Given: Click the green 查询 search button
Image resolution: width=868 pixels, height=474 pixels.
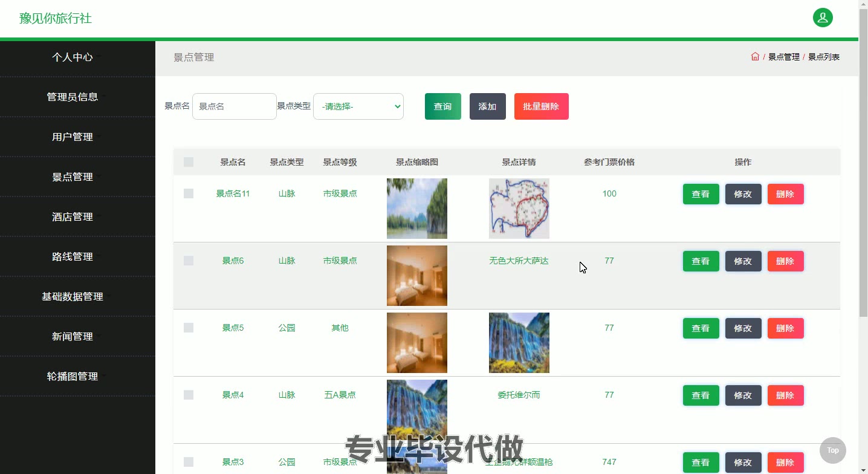Looking at the screenshot, I should (443, 106).
